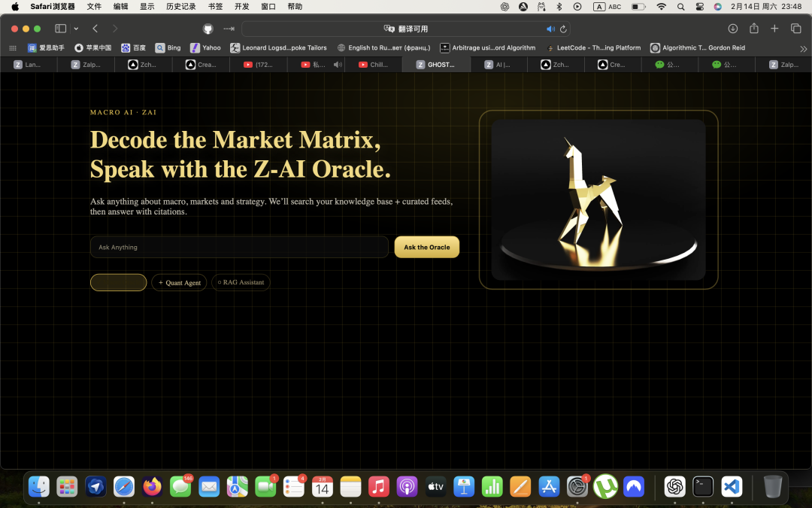The image size is (812, 508).
Task: Open Bluetooth status in menu bar
Action: [559, 7]
